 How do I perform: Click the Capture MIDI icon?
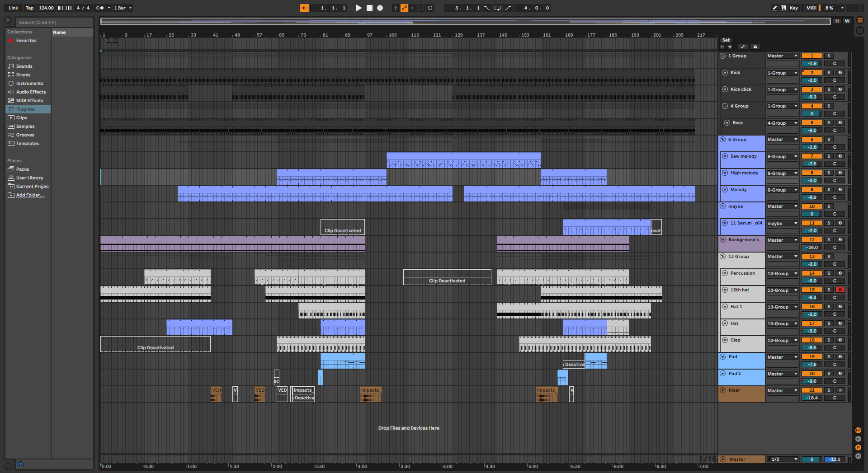(422, 8)
